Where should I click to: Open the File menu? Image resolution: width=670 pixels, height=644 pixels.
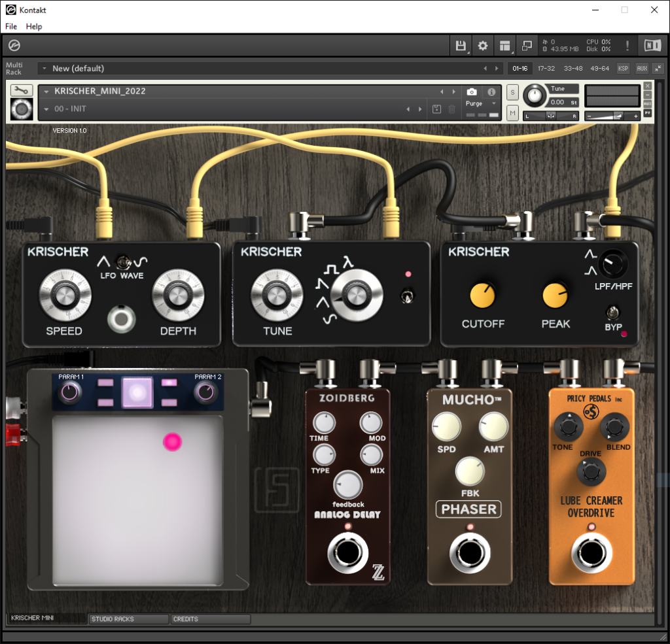(11, 26)
